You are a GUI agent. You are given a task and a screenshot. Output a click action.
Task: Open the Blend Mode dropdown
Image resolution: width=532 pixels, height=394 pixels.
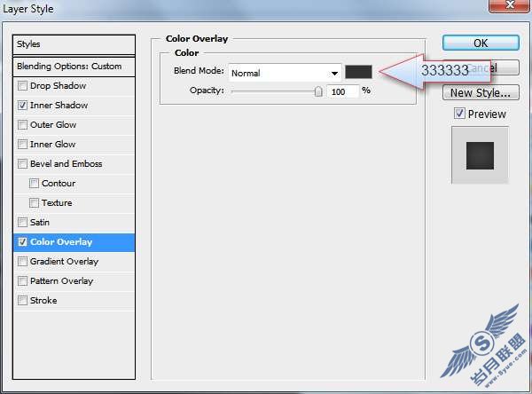pos(285,73)
